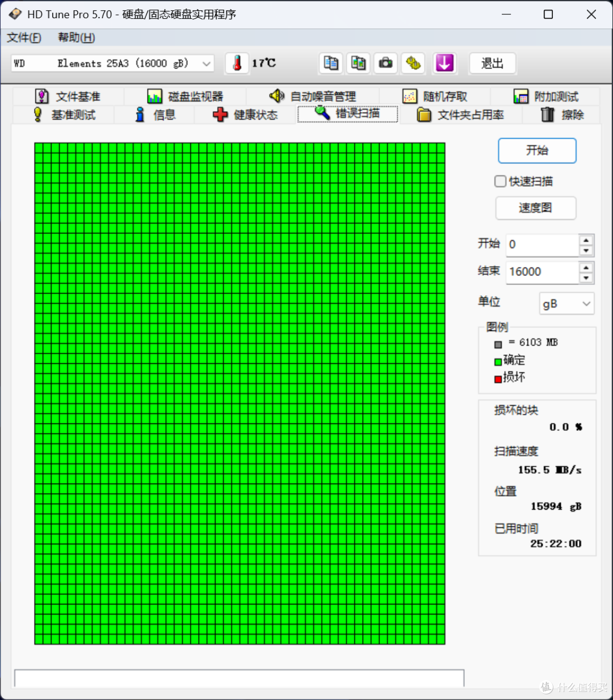
Task: Switch to the 自动噪音管理 tab
Action: click(x=313, y=97)
